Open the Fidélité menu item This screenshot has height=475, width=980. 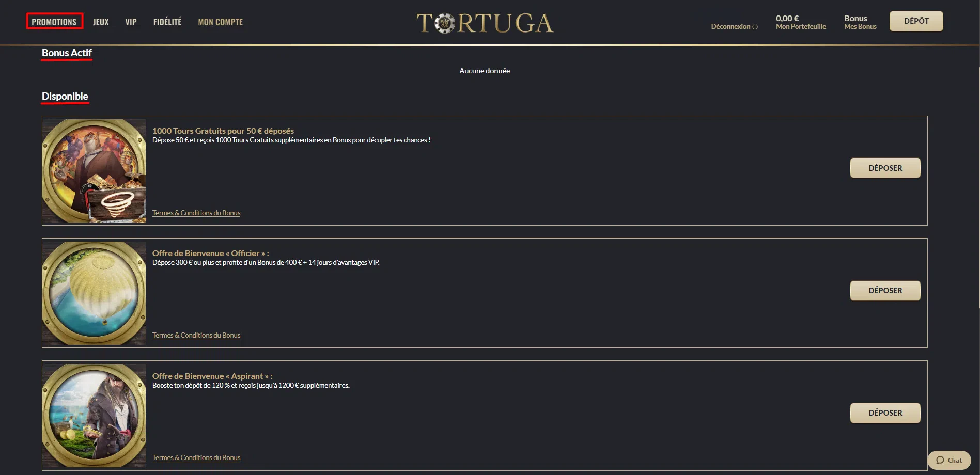point(167,22)
